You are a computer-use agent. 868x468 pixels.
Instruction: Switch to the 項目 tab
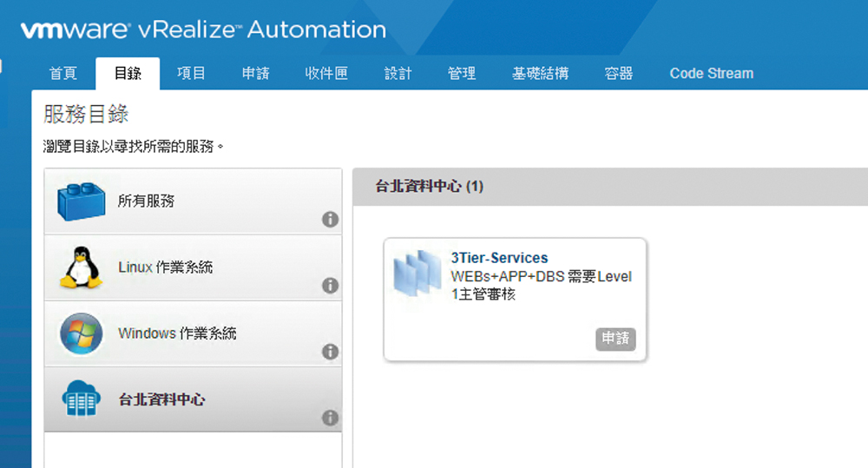click(191, 74)
